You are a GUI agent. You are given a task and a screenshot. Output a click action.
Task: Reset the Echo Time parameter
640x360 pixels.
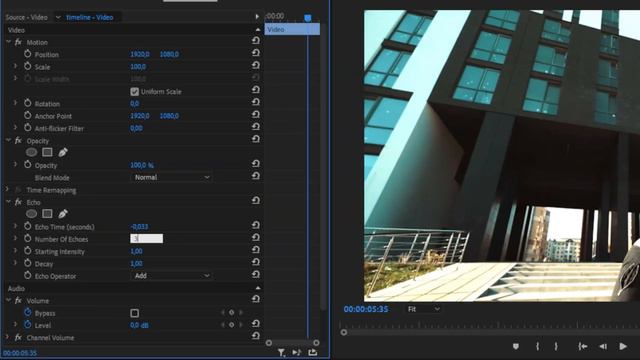256,225
